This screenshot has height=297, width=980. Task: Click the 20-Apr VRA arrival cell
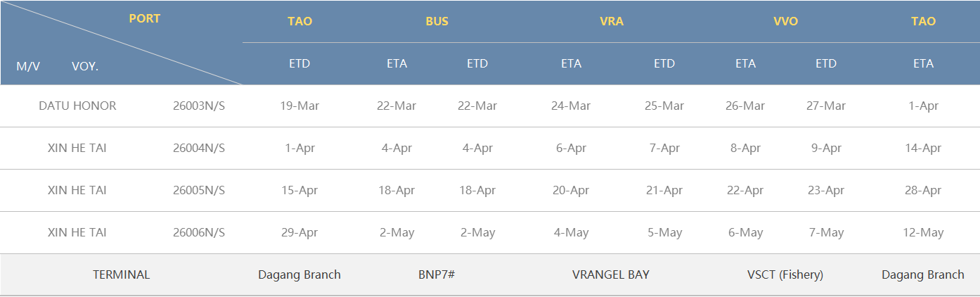[x=571, y=190]
